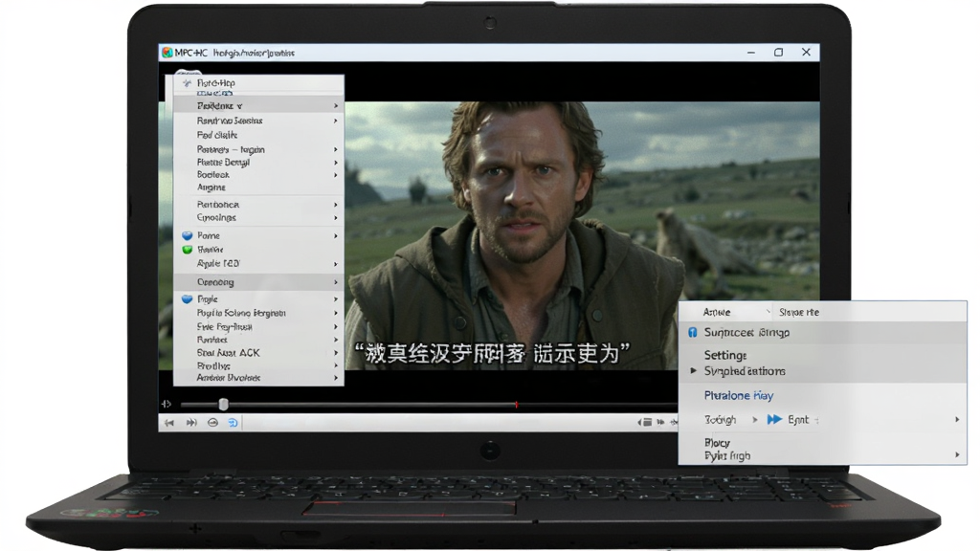Click the skip-back playback button
Screen dimensions: 980x551
[169, 423]
